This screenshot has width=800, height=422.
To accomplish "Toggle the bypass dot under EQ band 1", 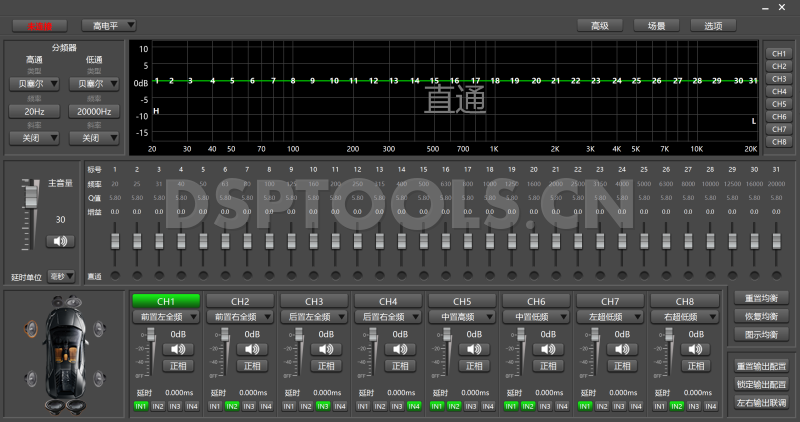I will coord(115,275).
